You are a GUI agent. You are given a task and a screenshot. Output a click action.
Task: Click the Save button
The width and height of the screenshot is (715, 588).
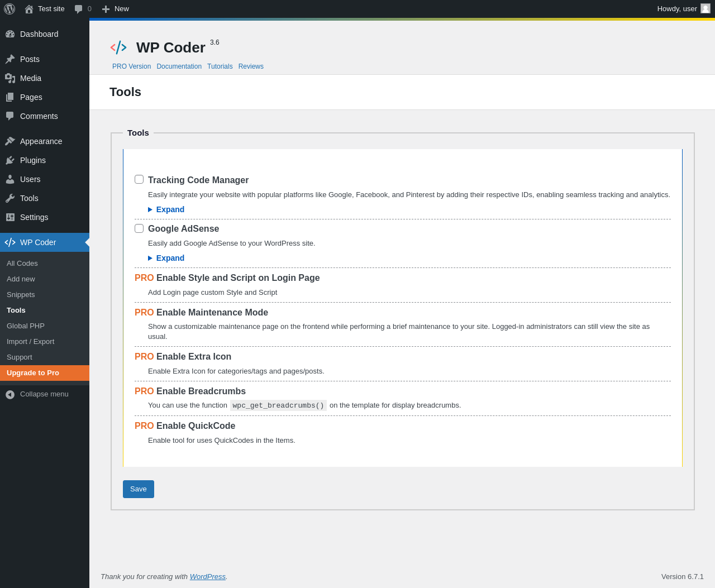139,489
